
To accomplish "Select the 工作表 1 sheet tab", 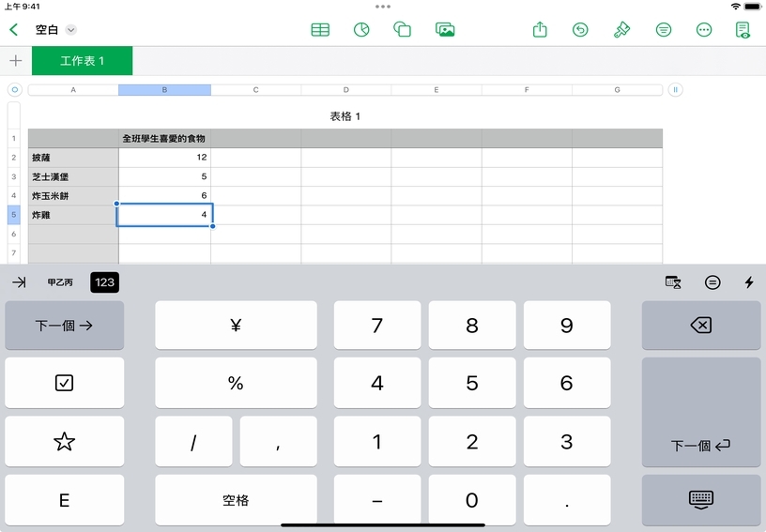I will coord(83,61).
